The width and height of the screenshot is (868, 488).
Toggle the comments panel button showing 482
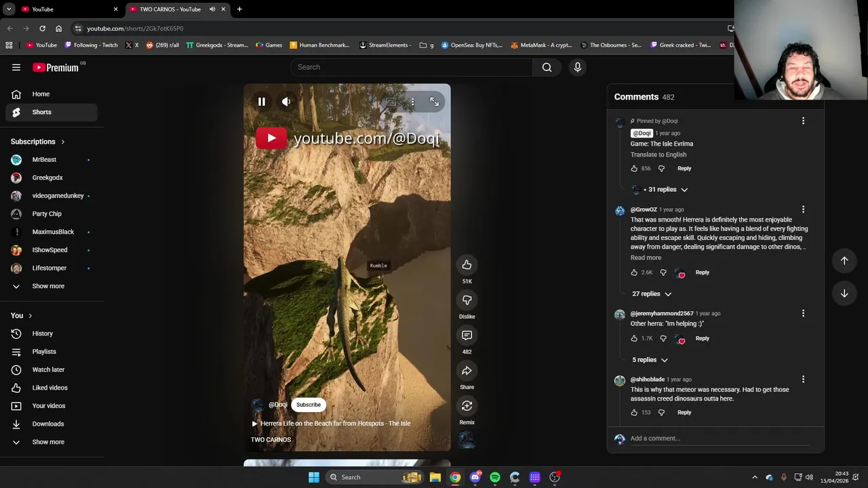click(467, 335)
